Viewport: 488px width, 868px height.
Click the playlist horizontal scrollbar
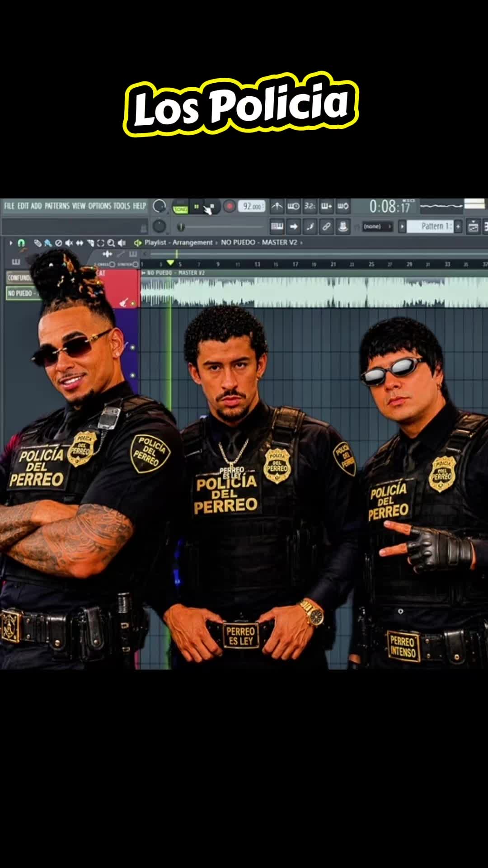(319, 254)
